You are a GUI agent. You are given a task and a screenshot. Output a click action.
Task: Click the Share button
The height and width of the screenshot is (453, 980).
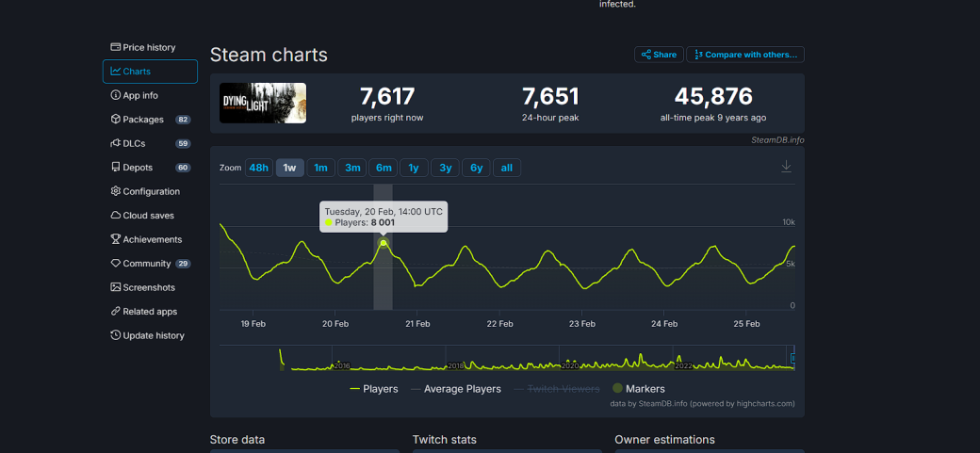pos(659,55)
